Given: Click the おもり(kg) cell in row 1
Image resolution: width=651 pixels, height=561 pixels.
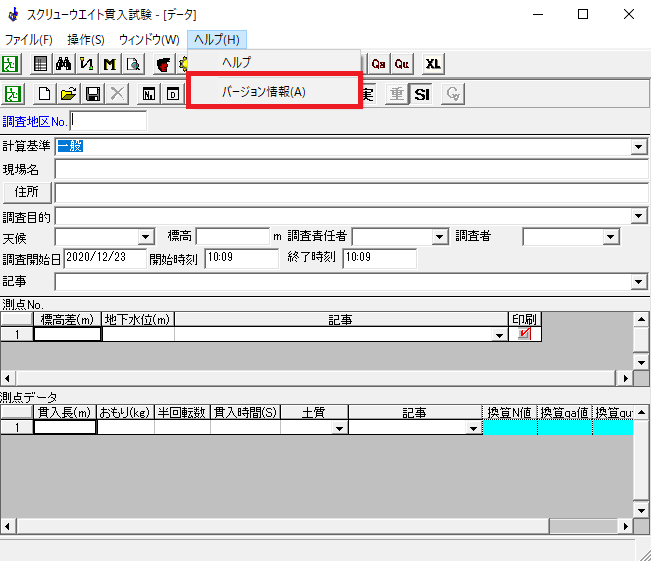Looking at the screenshot, I should tap(125, 427).
